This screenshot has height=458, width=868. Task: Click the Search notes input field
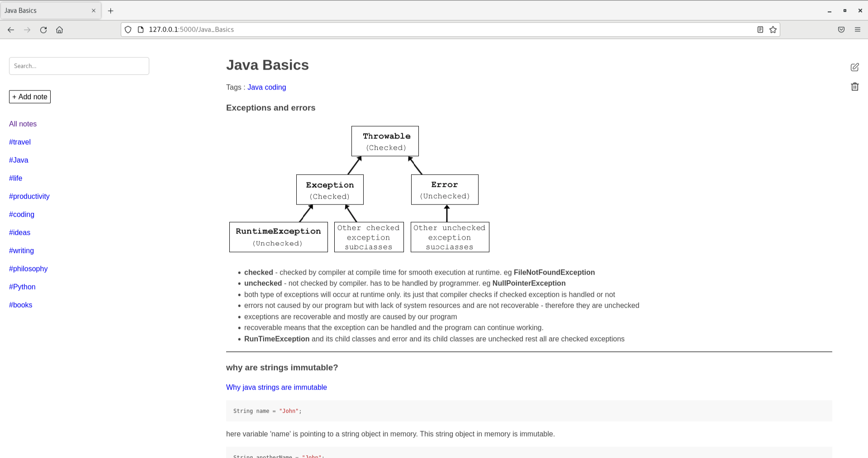79,66
